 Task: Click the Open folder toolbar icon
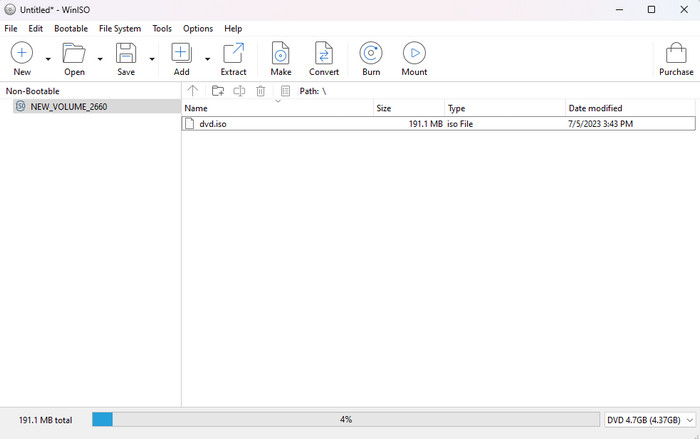(x=74, y=53)
